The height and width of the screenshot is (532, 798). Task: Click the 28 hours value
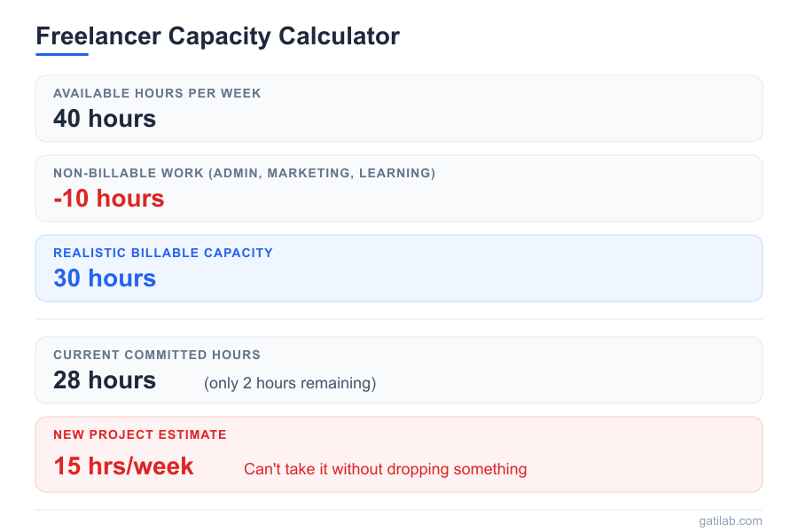(105, 380)
